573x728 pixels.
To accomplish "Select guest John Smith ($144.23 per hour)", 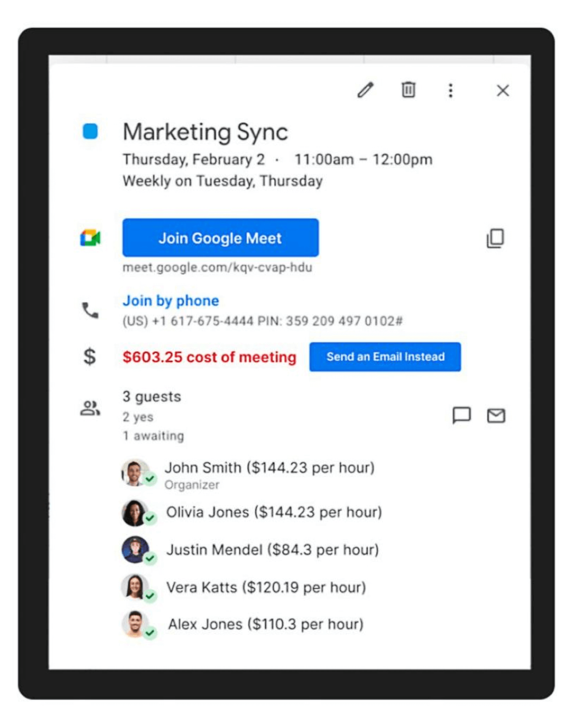I will tap(270, 467).
